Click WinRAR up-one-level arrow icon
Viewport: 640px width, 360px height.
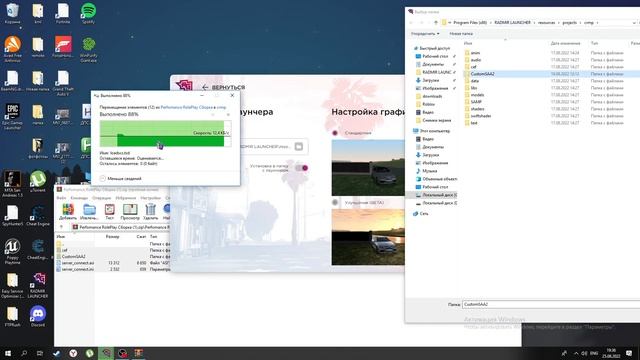[x=61, y=227]
